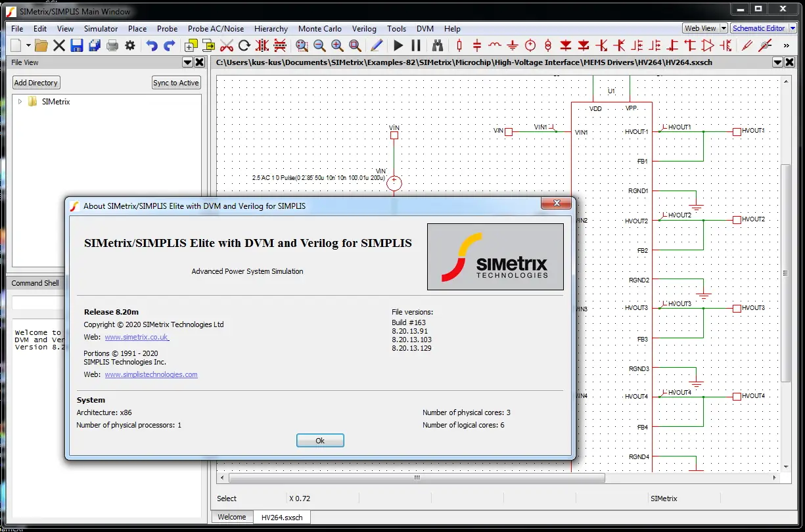Zoom out with the minus magnifier icon
This screenshot has height=532, width=805.
click(319, 45)
